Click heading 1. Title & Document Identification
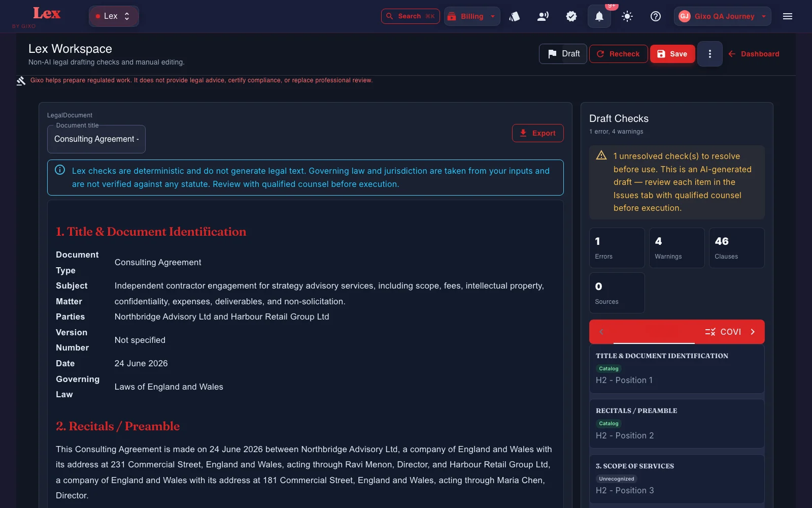This screenshot has height=508, width=812. pyautogui.click(x=151, y=232)
